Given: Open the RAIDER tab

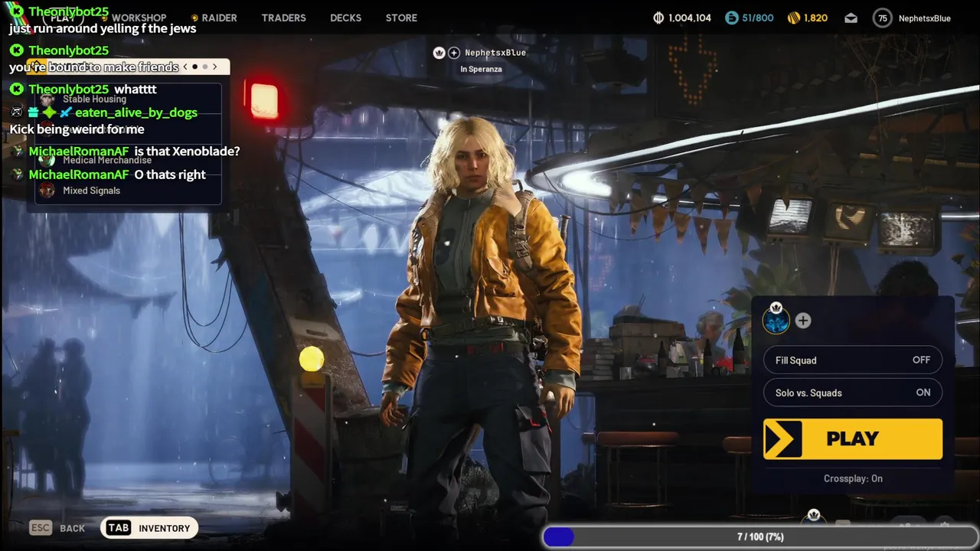Looking at the screenshot, I should [x=219, y=18].
